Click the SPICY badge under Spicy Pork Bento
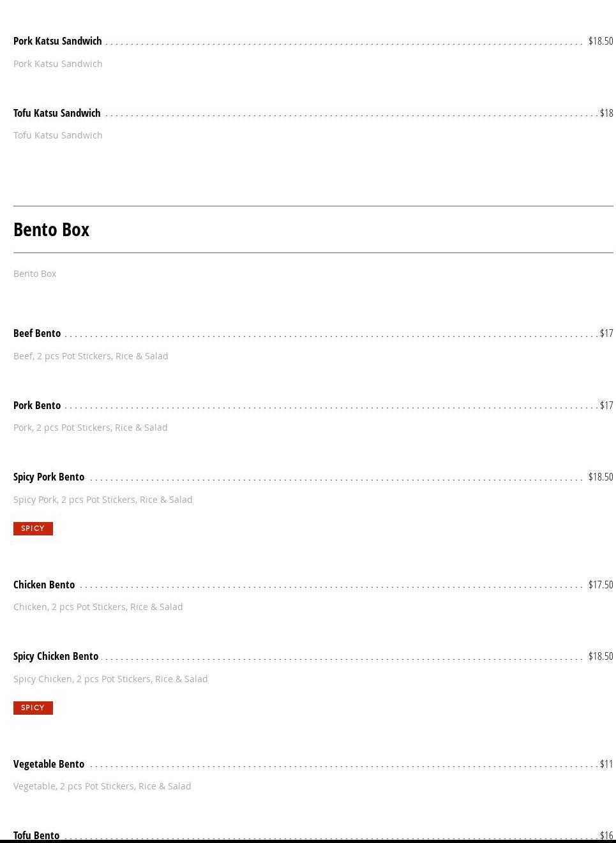The width and height of the screenshot is (616, 843). point(33,528)
